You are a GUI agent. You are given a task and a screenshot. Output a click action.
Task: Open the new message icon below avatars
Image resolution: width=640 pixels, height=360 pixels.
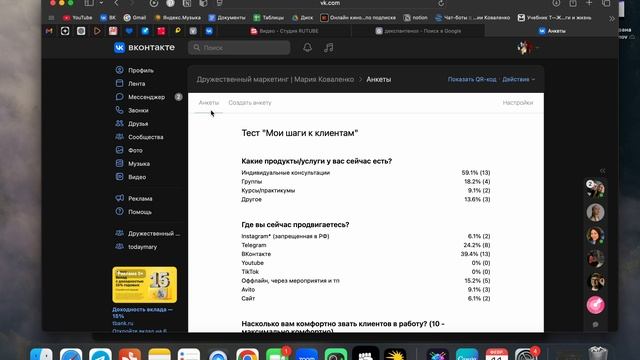(596, 325)
